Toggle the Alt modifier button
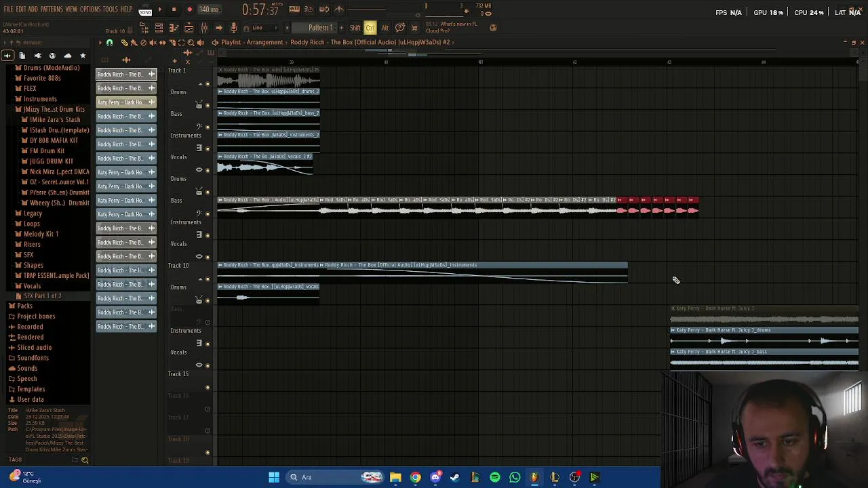 coord(384,28)
